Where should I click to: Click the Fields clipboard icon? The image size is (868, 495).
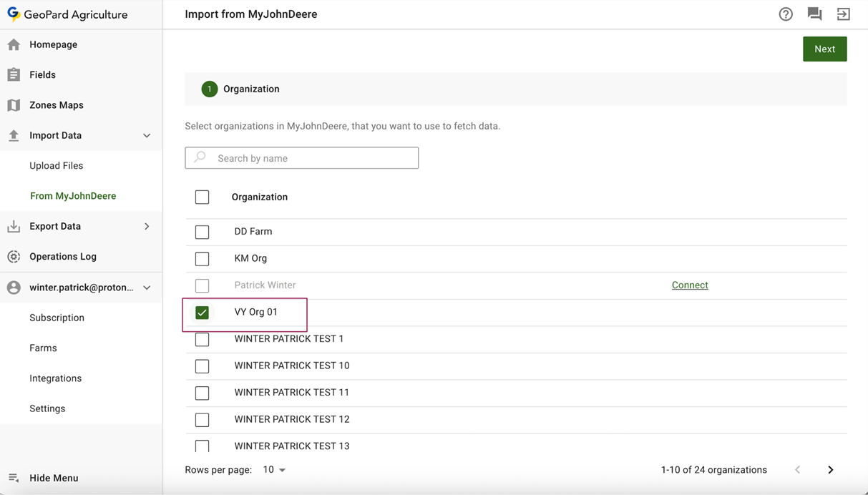[x=14, y=75]
